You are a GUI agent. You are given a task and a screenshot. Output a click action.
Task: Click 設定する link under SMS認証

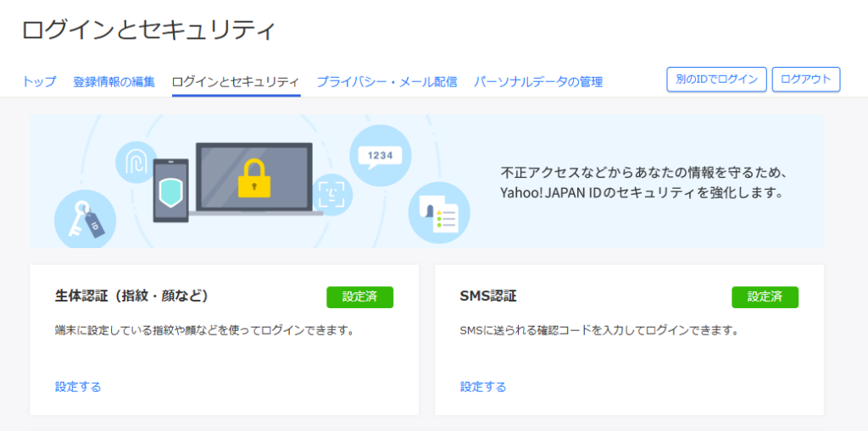point(483,387)
